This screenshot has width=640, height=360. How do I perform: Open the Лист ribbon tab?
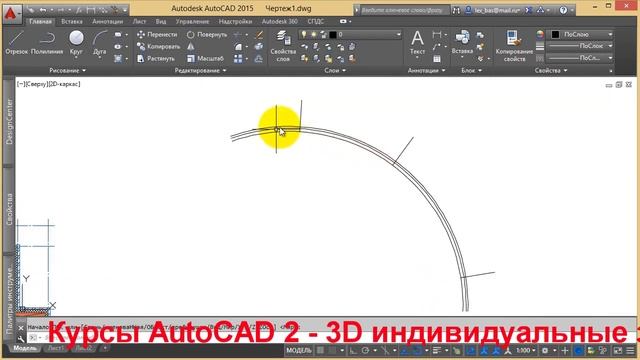pyautogui.click(x=139, y=21)
